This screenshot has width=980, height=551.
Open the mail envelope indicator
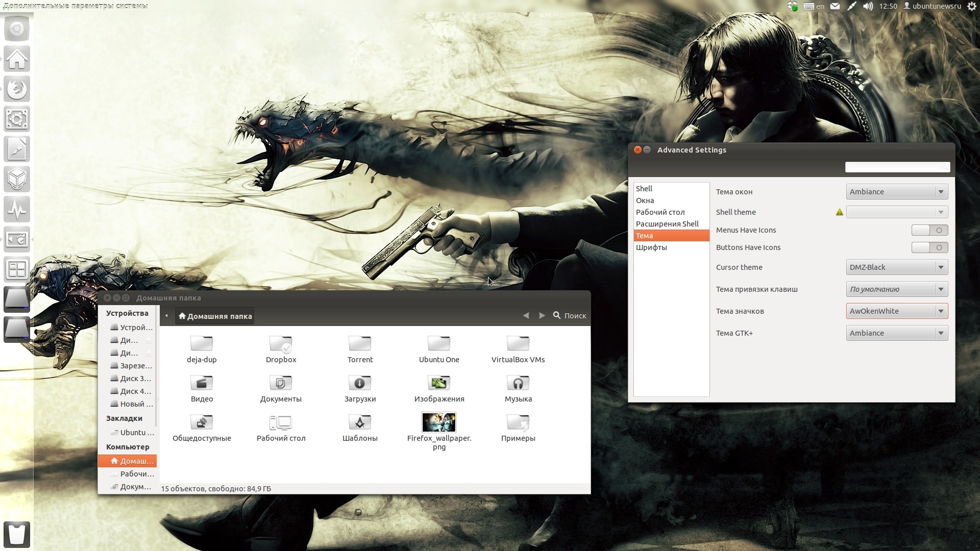(835, 6)
